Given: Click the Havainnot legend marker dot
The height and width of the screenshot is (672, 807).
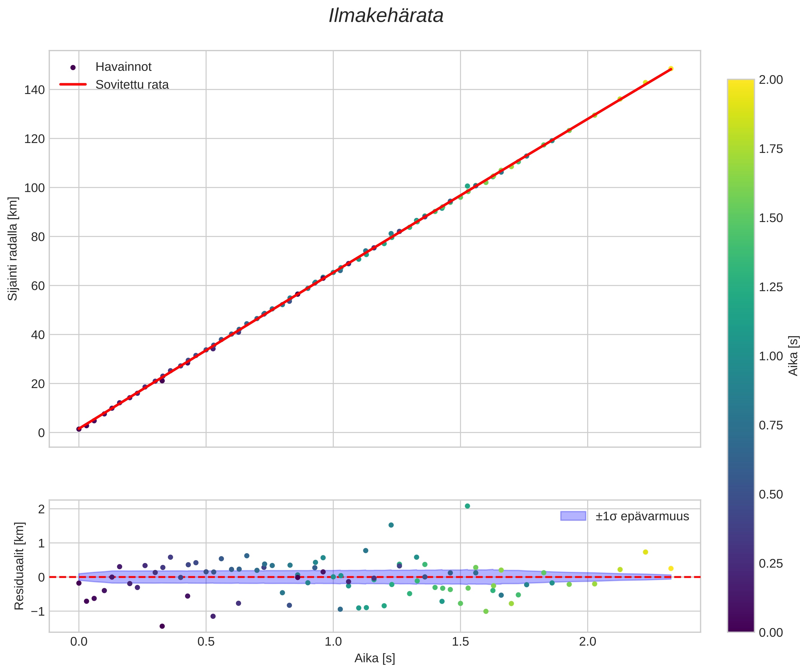Looking at the screenshot, I should 73,68.
